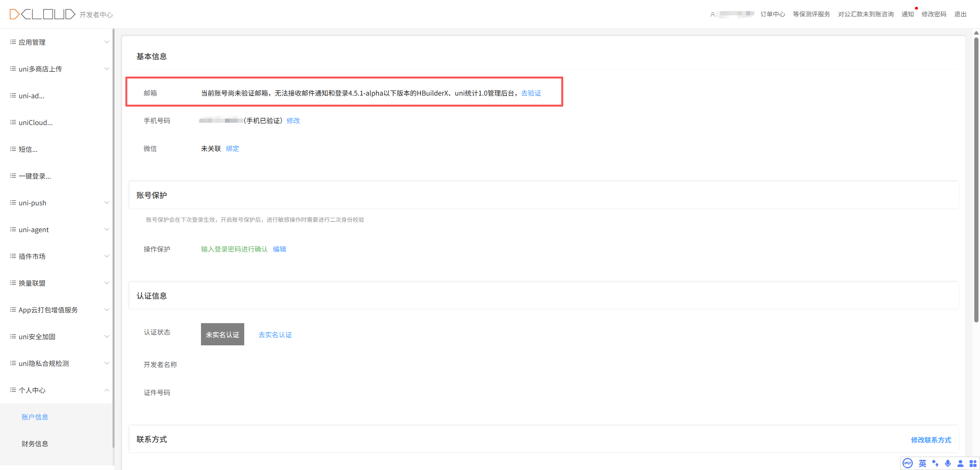Open 财务信息 in the sidebar
This screenshot has width=980, height=470.
(x=35, y=444)
